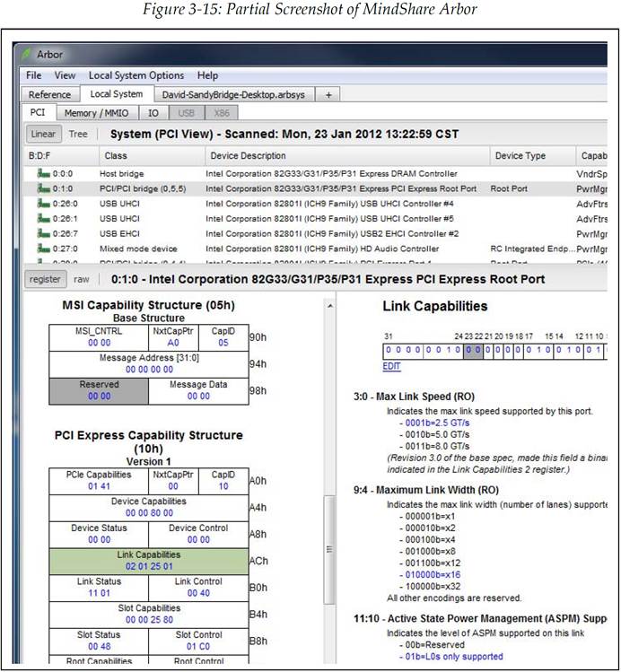Click the Arbor leaf icon in title bar
This screenshot has width=621, height=672.
pyautogui.click(x=27, y=55)
